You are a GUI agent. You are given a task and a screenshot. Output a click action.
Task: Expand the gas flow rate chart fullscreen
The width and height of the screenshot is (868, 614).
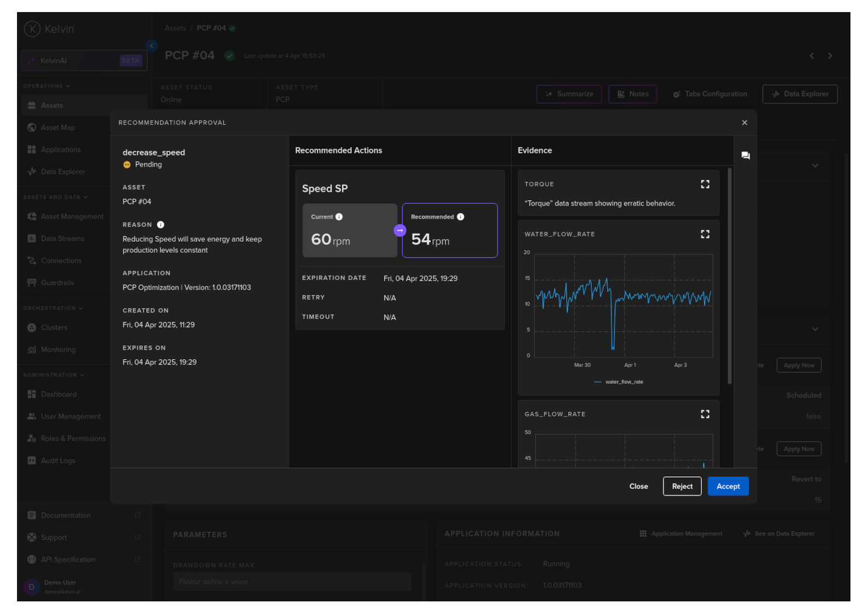point(705,414)
